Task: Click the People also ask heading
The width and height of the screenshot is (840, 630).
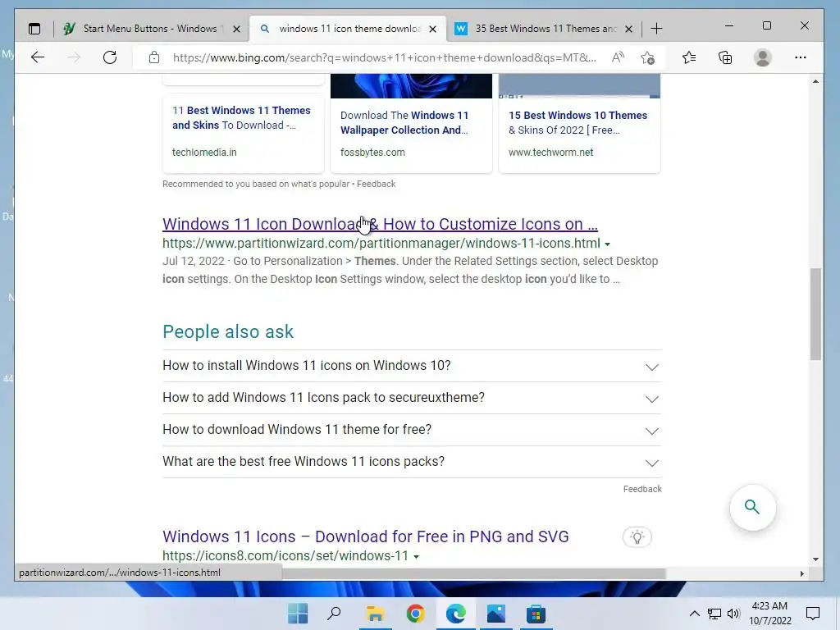Action: click(228, 331)
